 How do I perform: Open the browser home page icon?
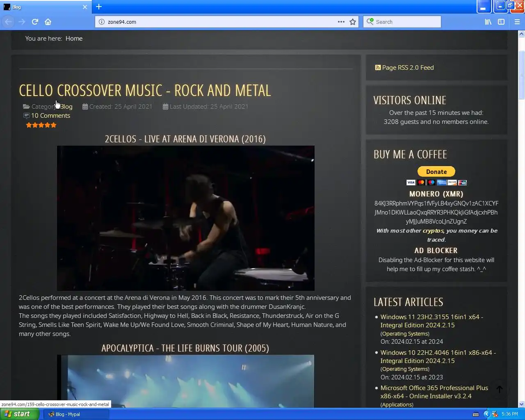[48, 22]
